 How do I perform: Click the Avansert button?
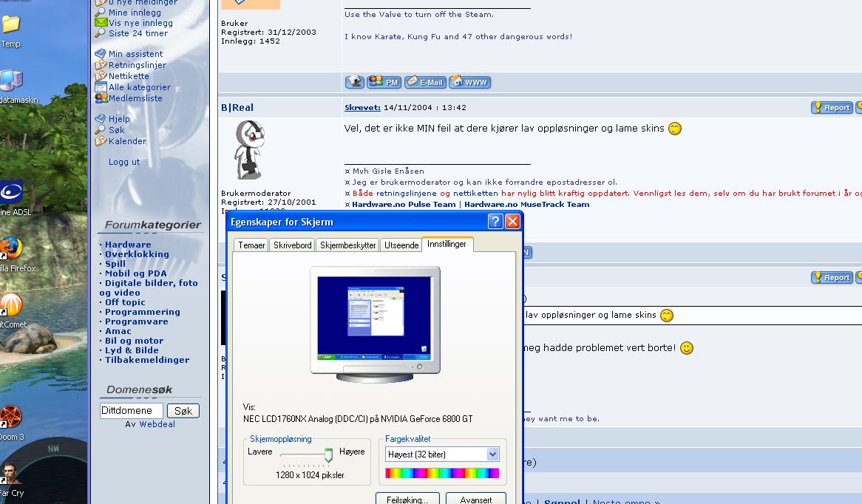coord(476,499)
